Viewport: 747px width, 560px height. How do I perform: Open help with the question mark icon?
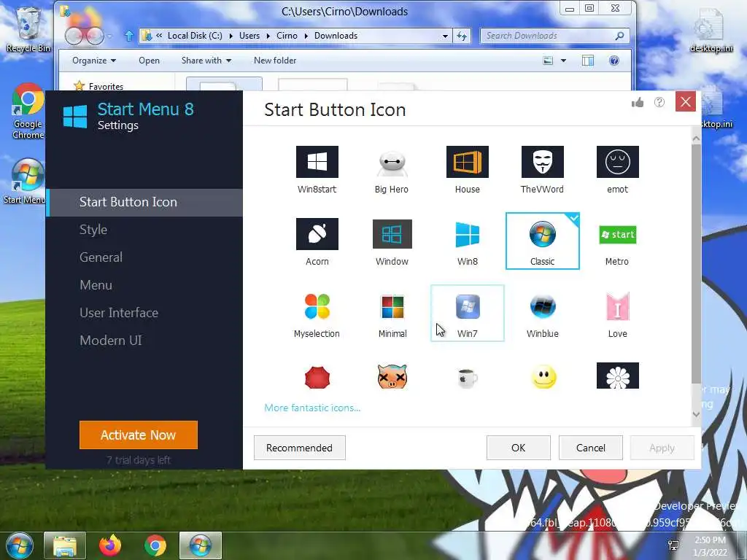(x=659, y=102)
